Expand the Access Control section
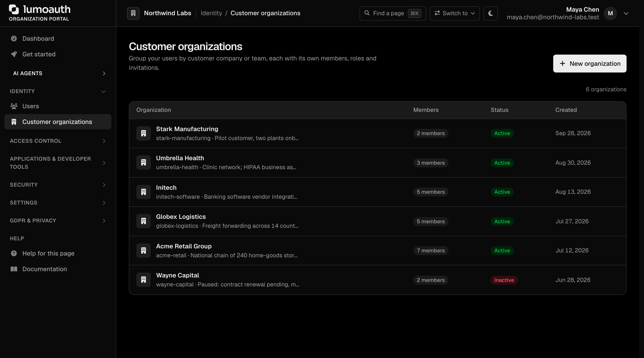 coord(58,141)
